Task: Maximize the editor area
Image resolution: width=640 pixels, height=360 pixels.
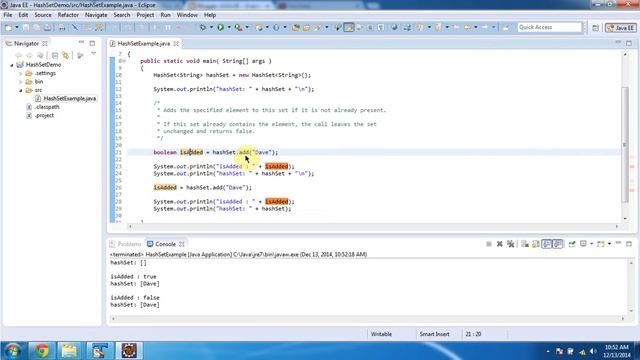Action: pyautogui.click(x=629, y=43)
